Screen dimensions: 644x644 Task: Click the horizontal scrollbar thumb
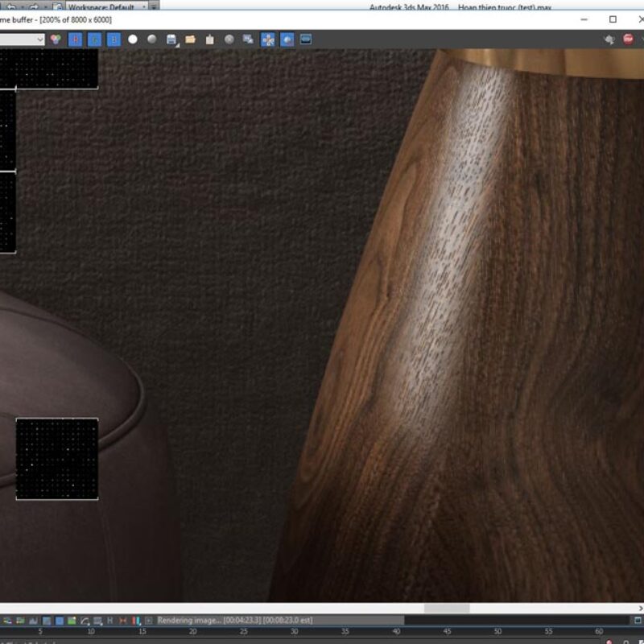(447, 609)
